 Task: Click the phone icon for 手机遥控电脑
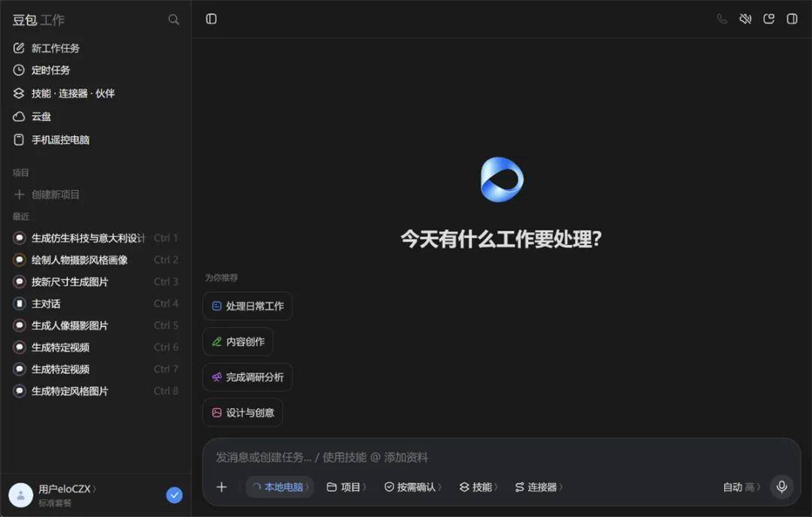point(19,140)
